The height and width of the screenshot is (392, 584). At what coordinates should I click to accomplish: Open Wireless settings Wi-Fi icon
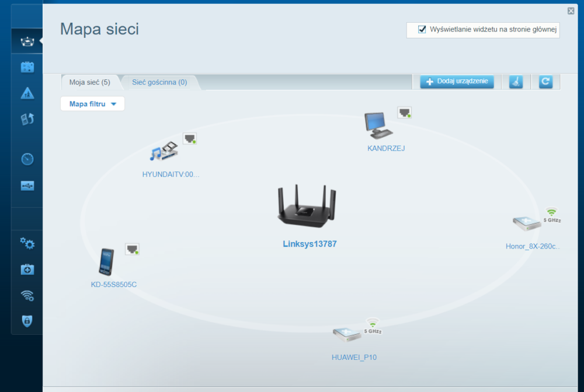[27, 295]
